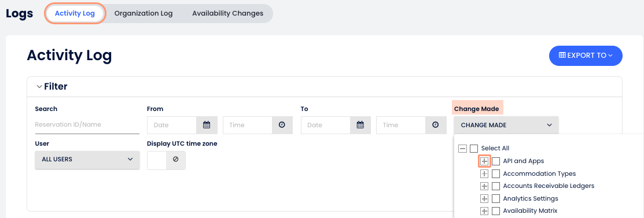This screenshot has width=644, height=218.
Task: Expand Accommodation Types plus icon
Action: (484, 173)
